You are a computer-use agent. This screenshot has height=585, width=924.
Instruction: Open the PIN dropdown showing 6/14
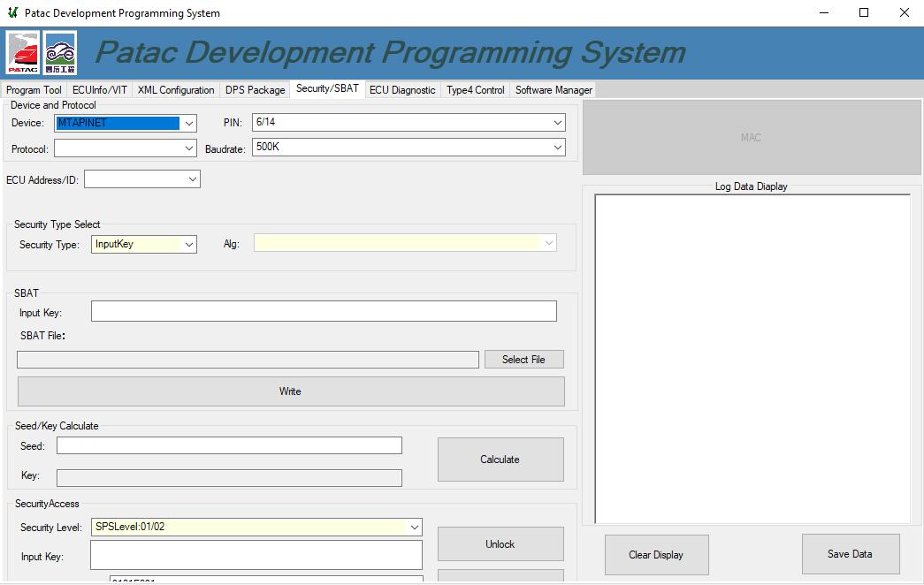tap(557, 122)
